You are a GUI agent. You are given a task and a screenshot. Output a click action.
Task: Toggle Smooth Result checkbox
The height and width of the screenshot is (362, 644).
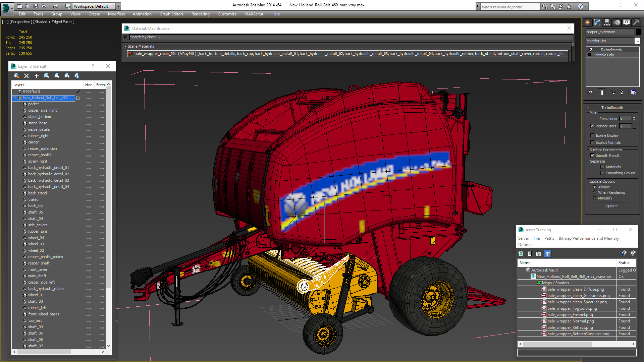click(592, 156)
